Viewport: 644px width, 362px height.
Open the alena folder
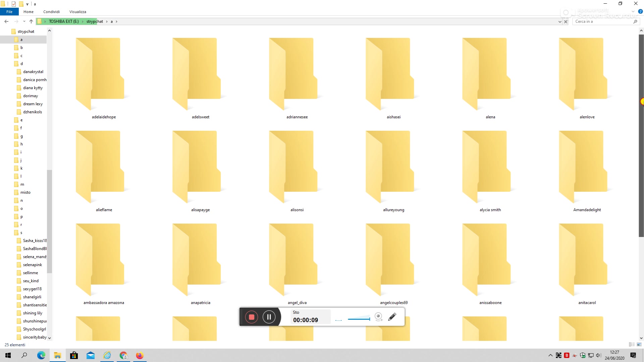490,78
